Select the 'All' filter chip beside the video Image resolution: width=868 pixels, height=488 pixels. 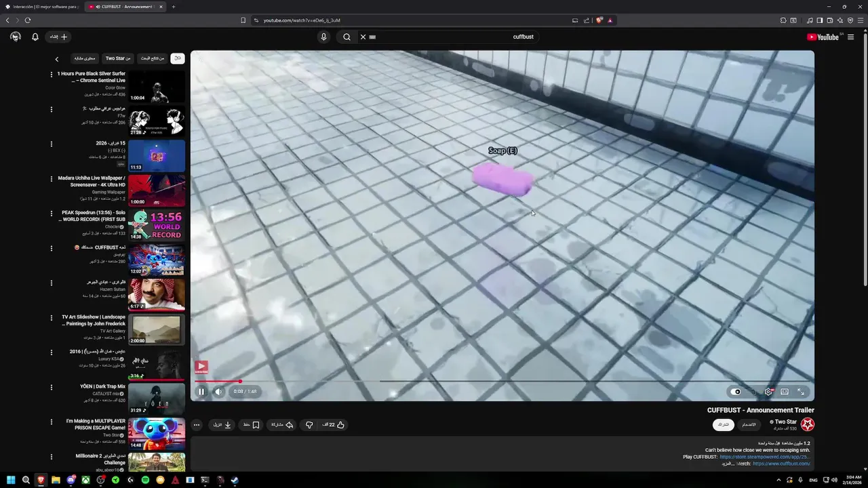[x=178, y=59]
